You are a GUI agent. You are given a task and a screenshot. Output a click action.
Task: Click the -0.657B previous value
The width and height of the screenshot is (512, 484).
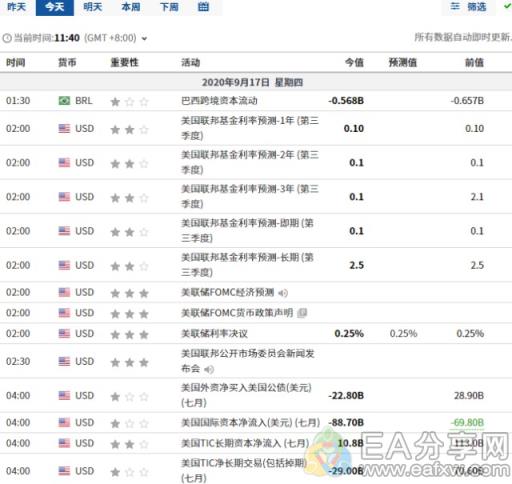[467, 100]
